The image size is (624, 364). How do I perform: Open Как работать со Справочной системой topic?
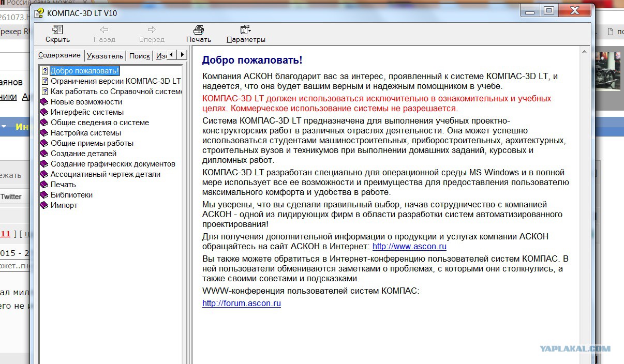tap(116, 92)
